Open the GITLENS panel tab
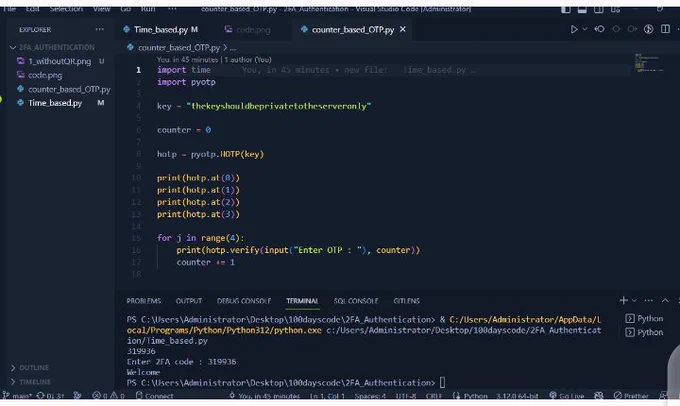This screenshot has width=680, height=406. tap(406, 301)
